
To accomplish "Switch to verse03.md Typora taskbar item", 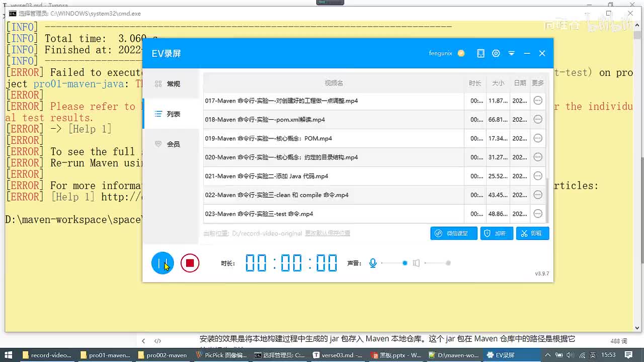I will (x=337, y=355).
